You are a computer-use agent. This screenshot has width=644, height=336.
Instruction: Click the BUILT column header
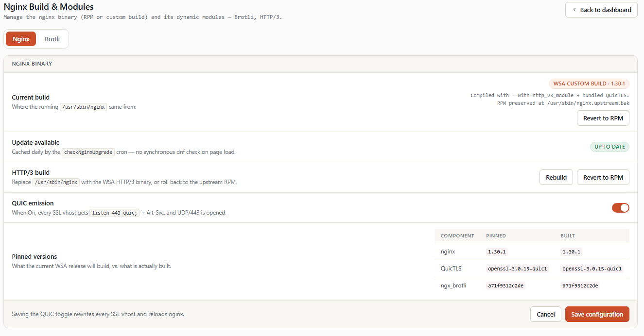click(x=568, y=236)
